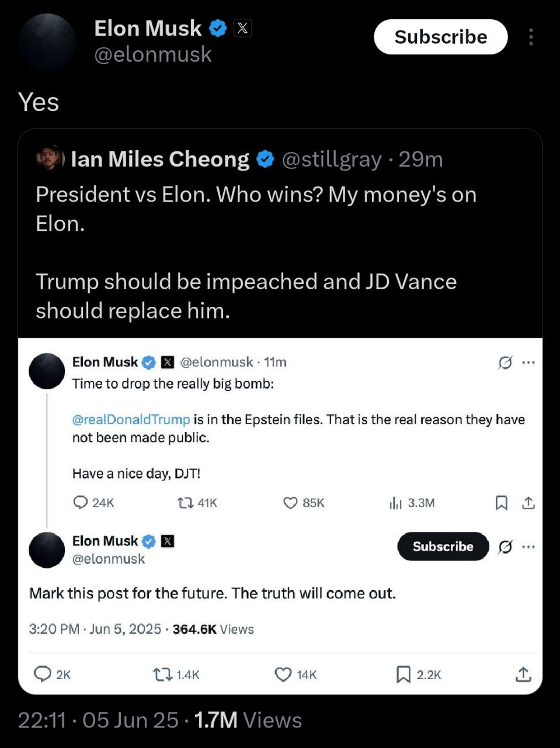Open the view analytics icon showing 3.3M
The width and height of the screenshot is (560, 748).
395,503
